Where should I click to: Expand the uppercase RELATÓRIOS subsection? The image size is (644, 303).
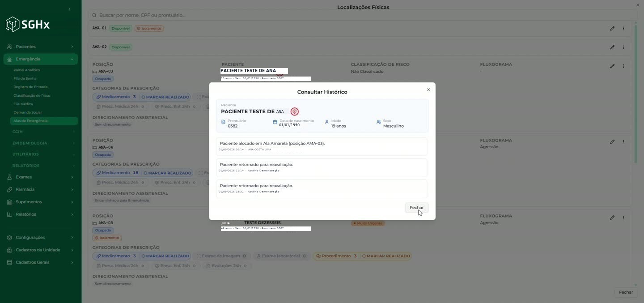(x=43, y=166)
